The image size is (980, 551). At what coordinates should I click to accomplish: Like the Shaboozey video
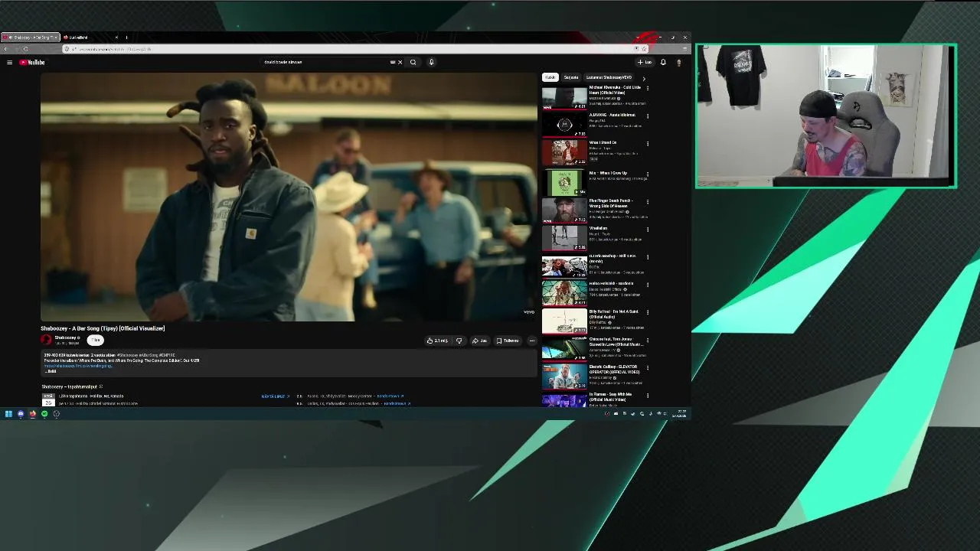(x=437, y=341)
